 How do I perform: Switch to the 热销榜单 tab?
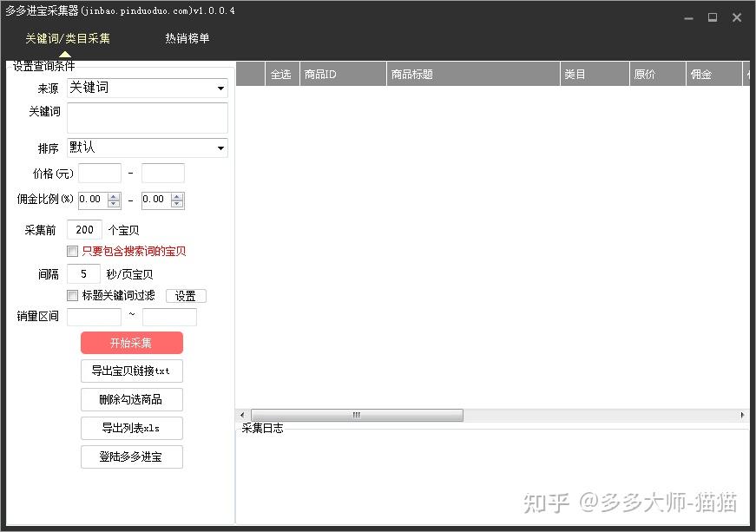187,38
